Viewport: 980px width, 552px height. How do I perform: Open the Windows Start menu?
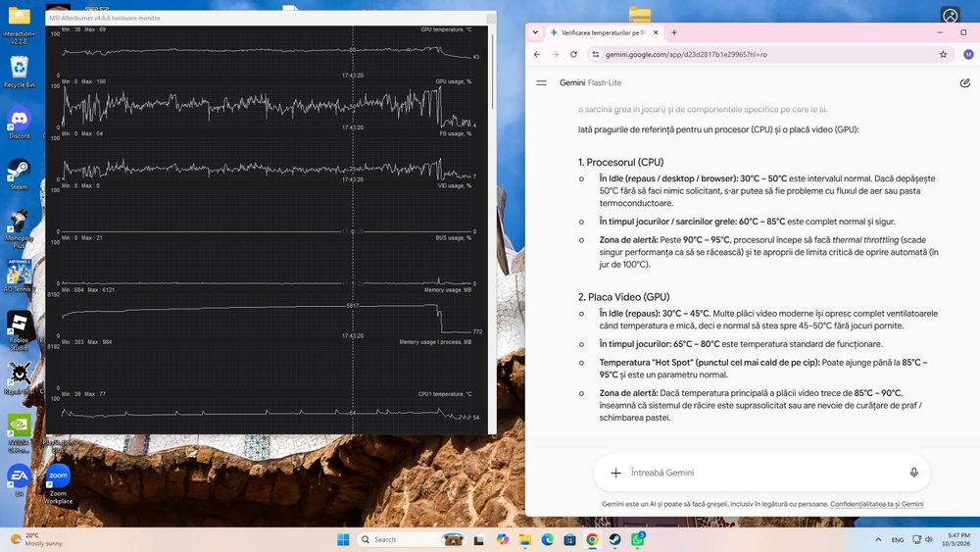pyautogui.click(x=343, y=539)
